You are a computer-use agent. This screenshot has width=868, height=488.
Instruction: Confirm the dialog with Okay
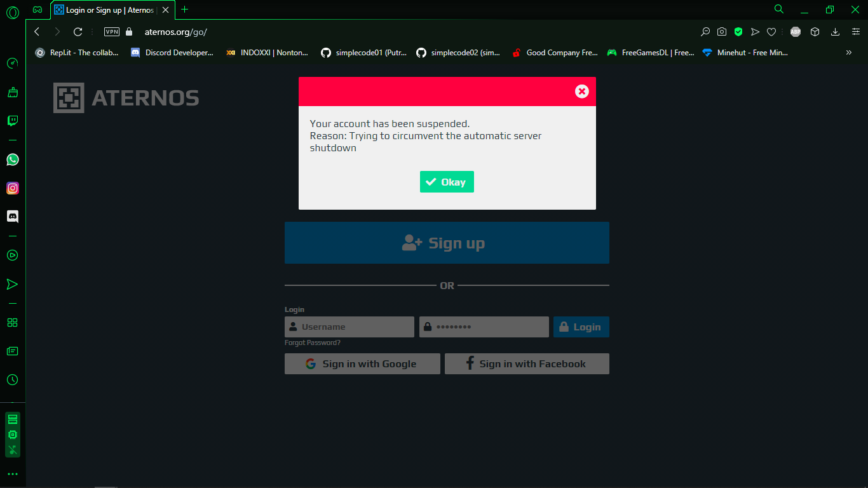pyautogui.click(x=447, y=182)
